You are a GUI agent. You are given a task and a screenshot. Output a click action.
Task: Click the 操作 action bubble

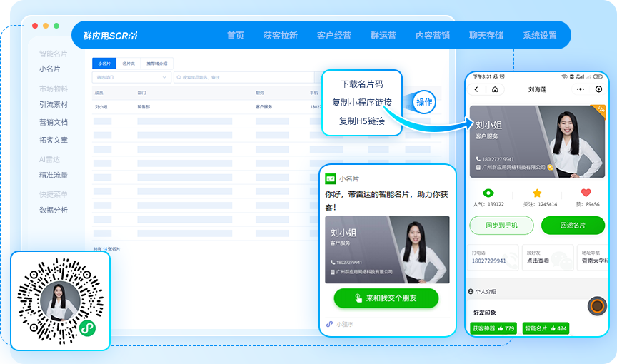click(424, 102)
